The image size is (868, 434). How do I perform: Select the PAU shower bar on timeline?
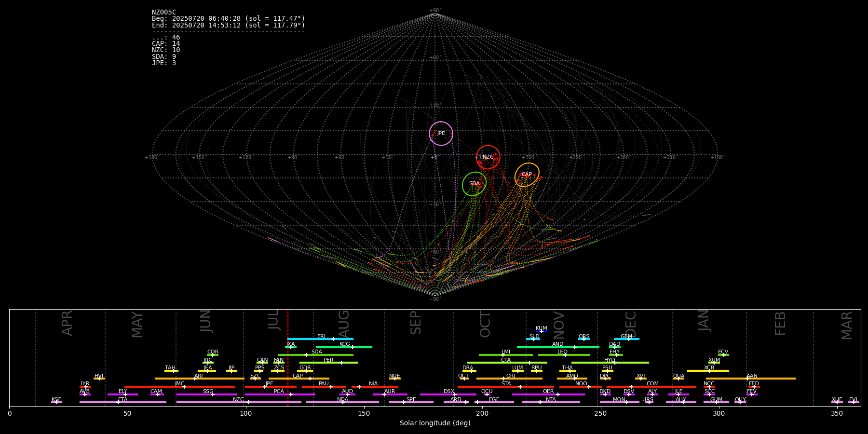(324, 387)
